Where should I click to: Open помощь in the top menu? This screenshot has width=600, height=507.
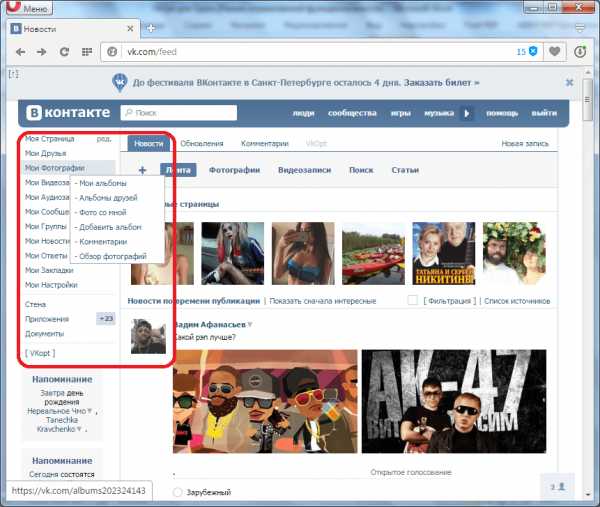click(502, 113)
